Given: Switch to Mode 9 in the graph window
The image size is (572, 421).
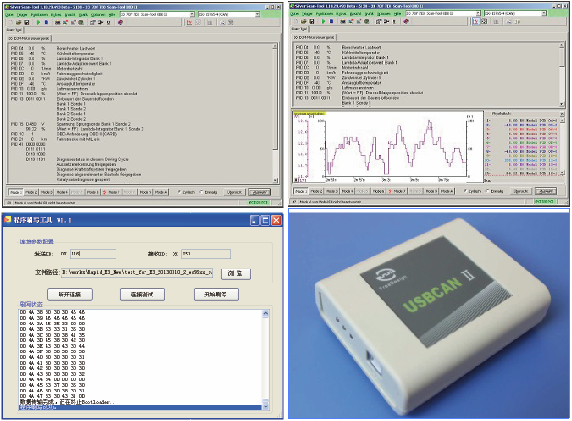Looking at the screenshot, I should pos(431,191).
